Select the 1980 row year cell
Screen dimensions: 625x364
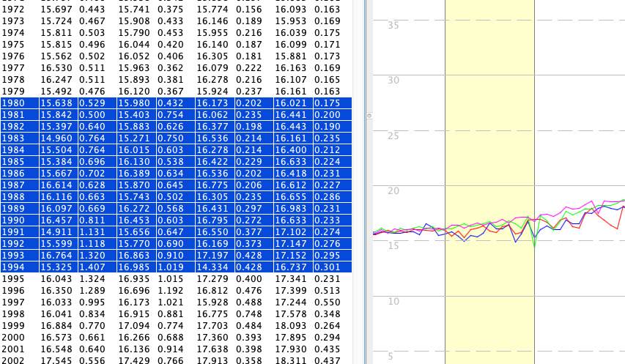[x=14, y=103]
